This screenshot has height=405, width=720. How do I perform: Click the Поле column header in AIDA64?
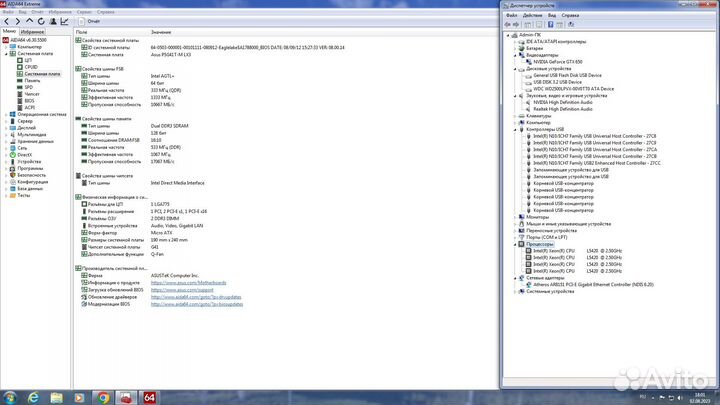81,32
